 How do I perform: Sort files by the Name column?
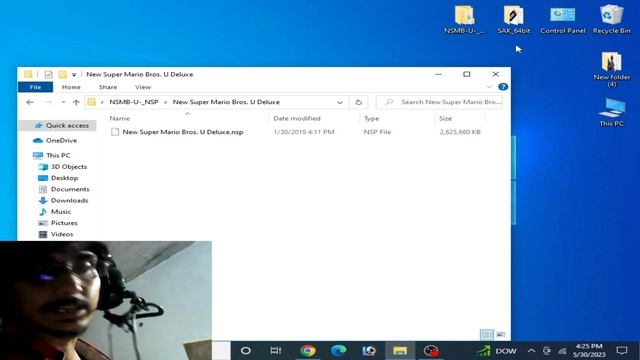pos(120,118)
